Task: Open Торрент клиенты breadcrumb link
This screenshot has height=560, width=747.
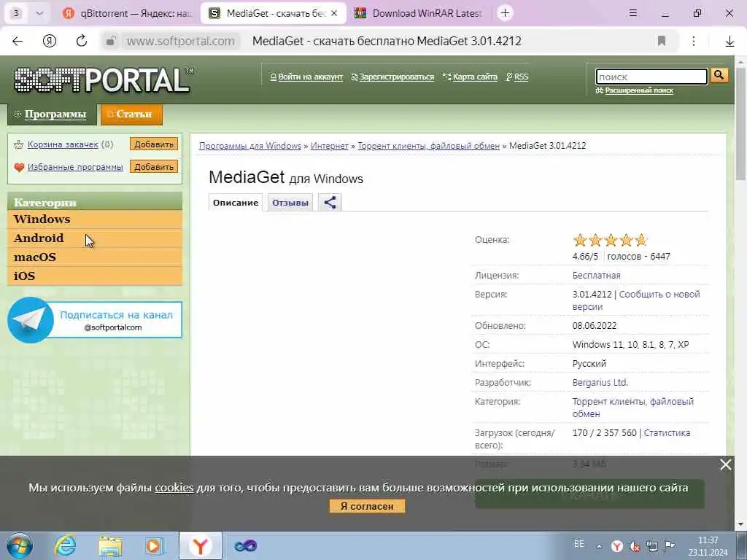Action: (428, 146)
